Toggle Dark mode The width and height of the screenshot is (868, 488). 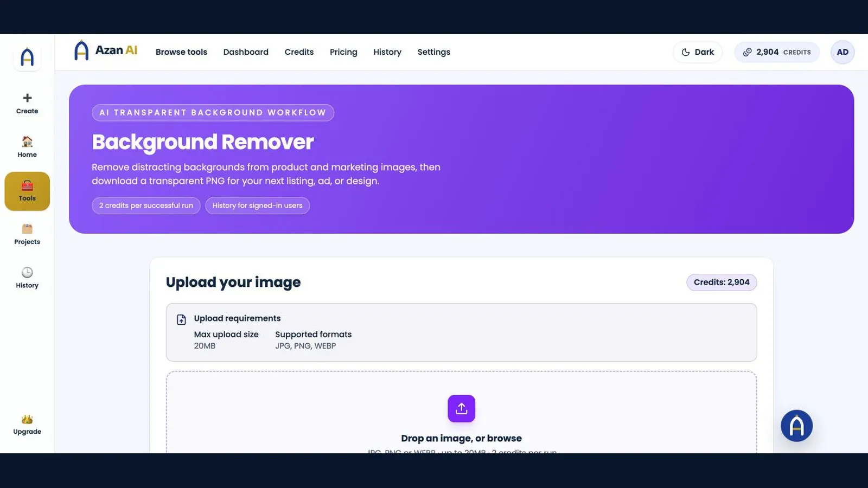[x=698, y=52]
